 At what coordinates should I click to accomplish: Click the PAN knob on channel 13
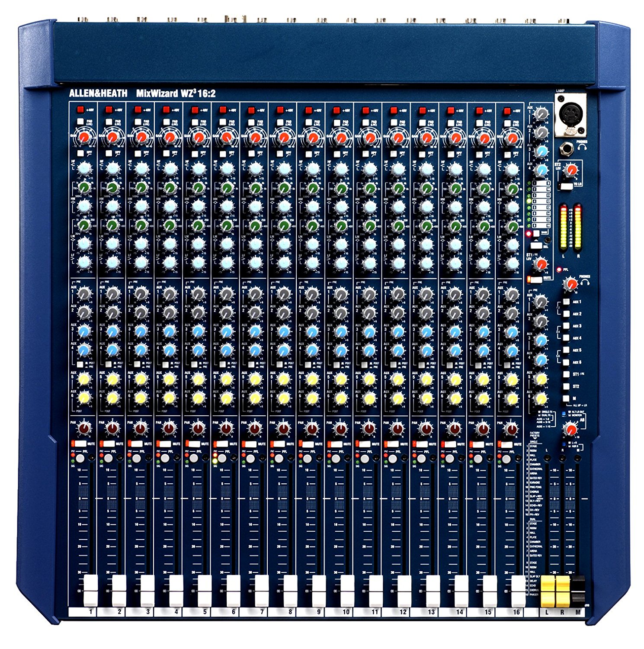click(x=426, y=429)
